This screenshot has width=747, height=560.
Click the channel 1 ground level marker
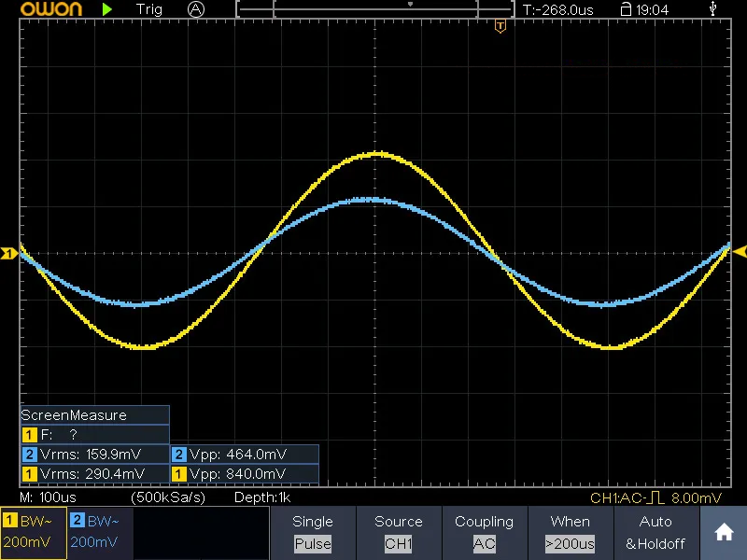8,253
